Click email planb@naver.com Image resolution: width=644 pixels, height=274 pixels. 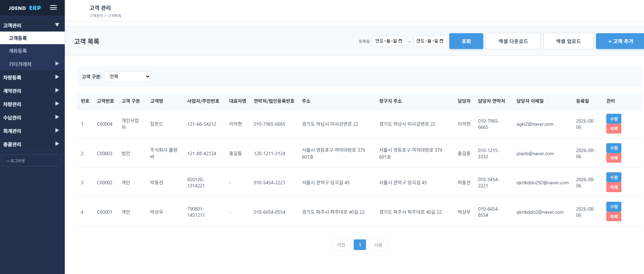tap(535, 153)
